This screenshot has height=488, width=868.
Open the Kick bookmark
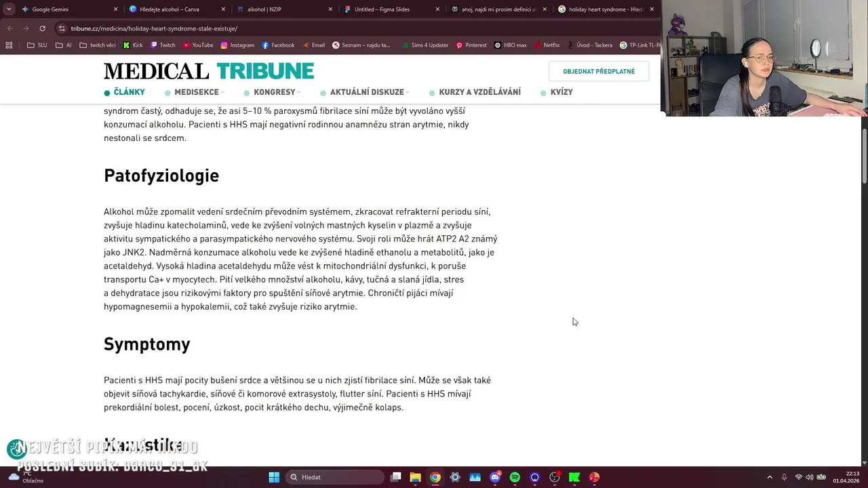pos(133,45)
